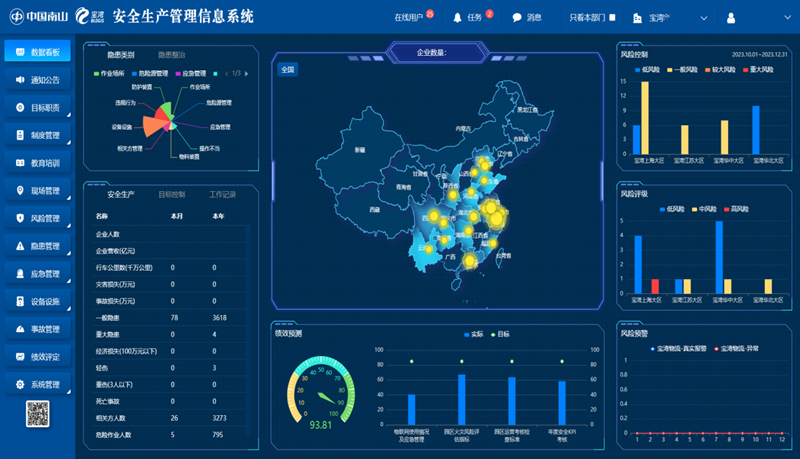Screen dimensions: 800x459
Task: Click the 相关方人数 row value 3273
Action: click(219, 418)
